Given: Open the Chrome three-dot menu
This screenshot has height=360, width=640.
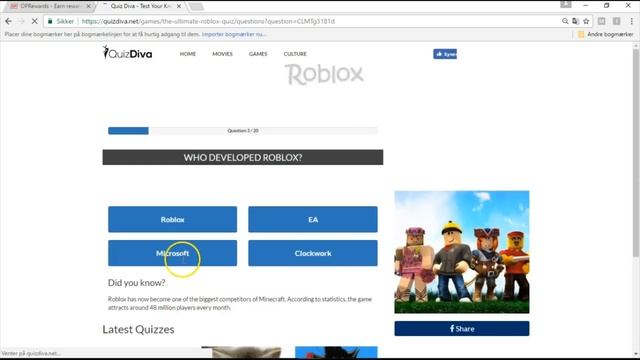Looking at the screenshot, I should pos(631,21).
